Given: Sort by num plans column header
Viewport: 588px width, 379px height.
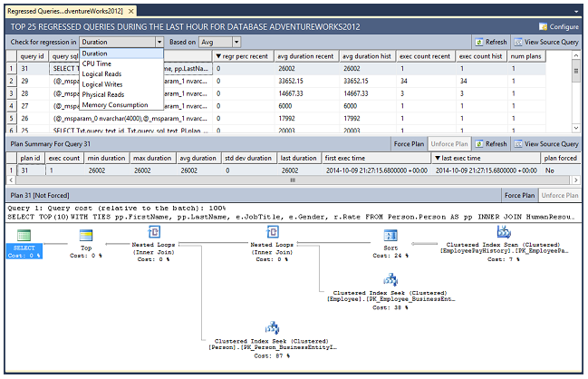Looking at the screenshot, I should point(526,56).
